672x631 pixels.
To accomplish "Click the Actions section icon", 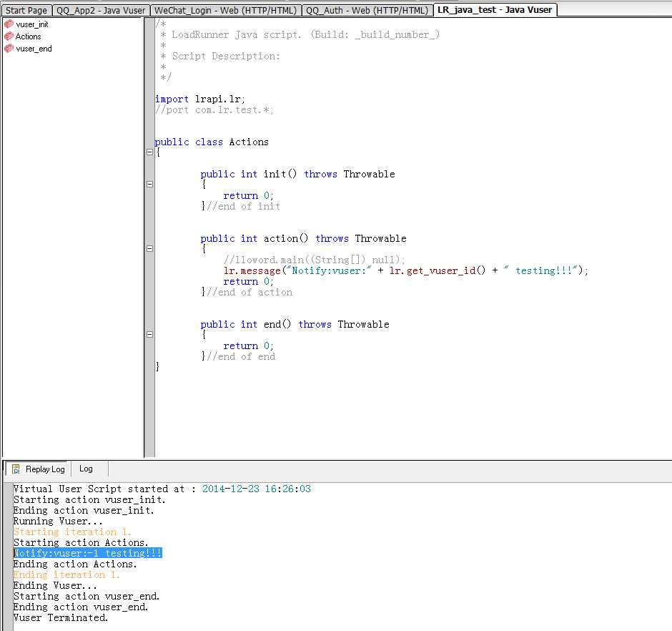I will pyautogui.click(x=9, y=36).
